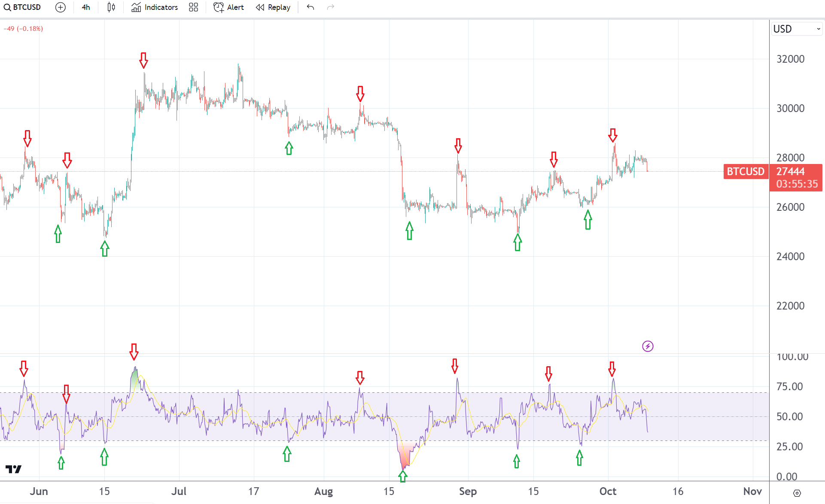Viewport: 825px width, 504px height.
Task: Click the 22000 price axis label
Action: (x=791, y=306)
